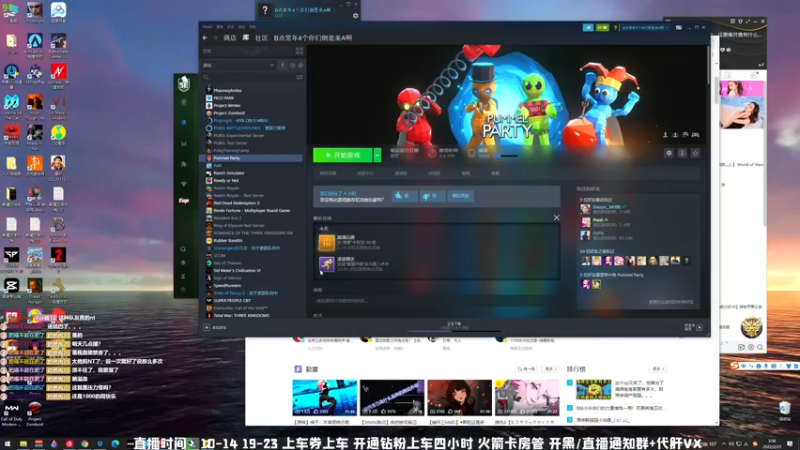
Task: Select PUBG: Experimental Server entry
Action: [x=238, y=136]
